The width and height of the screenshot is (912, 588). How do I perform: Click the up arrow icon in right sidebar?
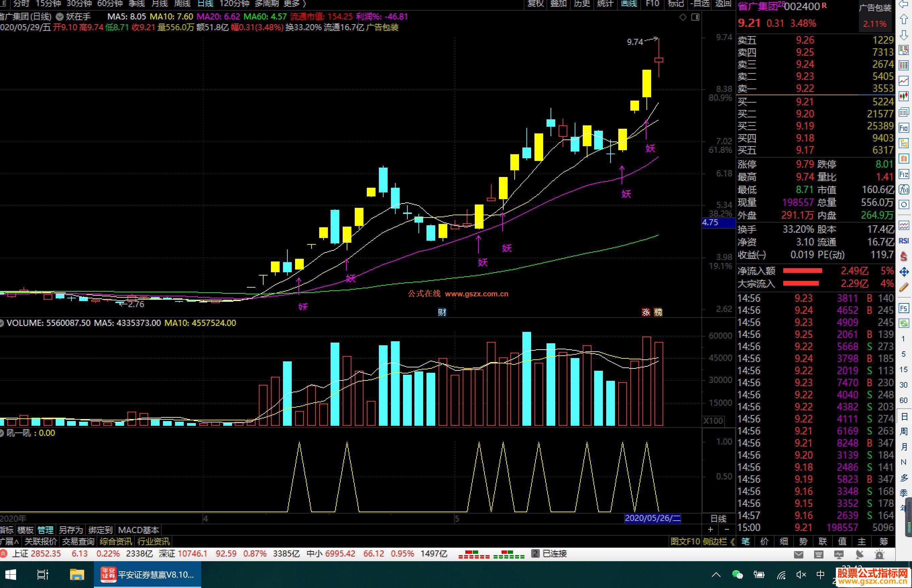click(904, 19)
